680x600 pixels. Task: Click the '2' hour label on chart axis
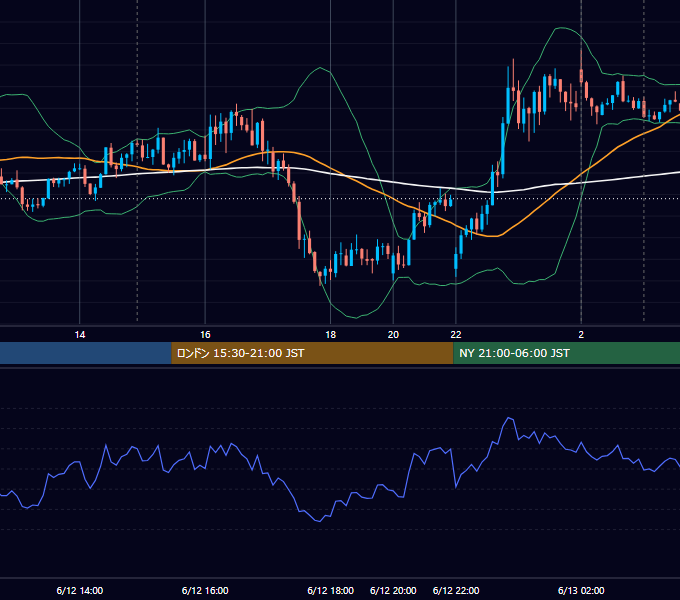point(581,335)
